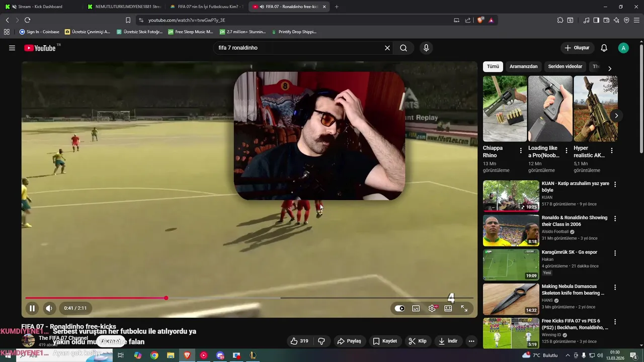Reload the page
Viewport: 644px width, 362px height.
coord(27,20)
